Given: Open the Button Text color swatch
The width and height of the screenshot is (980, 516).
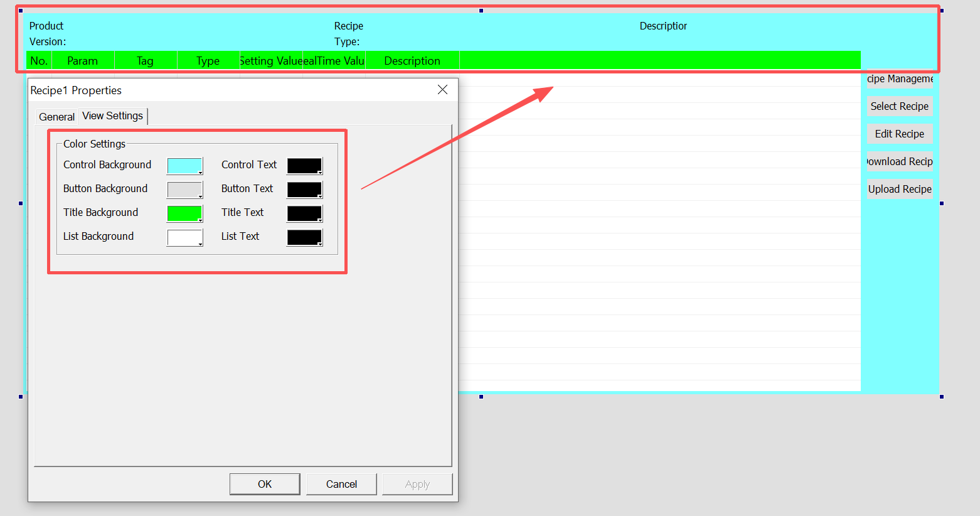Looking at the screenshot, I should point(304,190).
